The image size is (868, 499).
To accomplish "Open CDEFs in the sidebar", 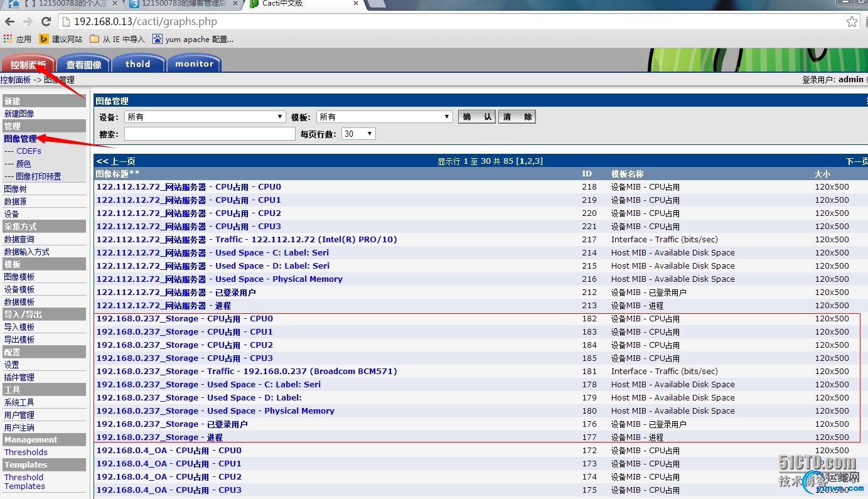I will [29, 151].
